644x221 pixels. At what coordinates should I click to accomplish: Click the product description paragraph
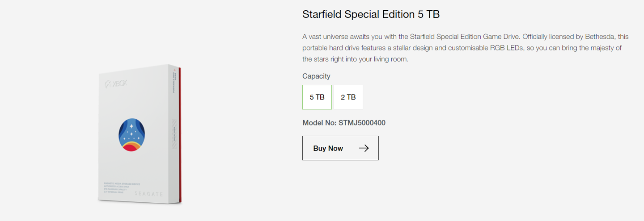coord(461,48)
